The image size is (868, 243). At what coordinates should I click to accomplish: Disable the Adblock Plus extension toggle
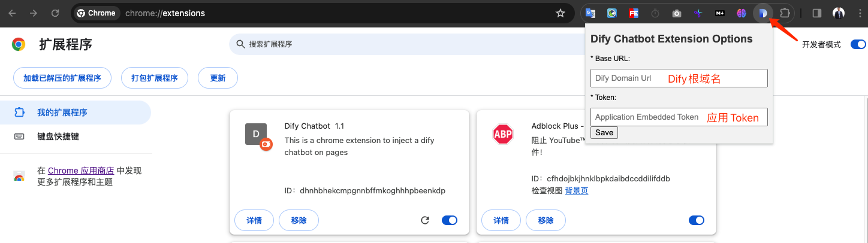pos(697,220)
